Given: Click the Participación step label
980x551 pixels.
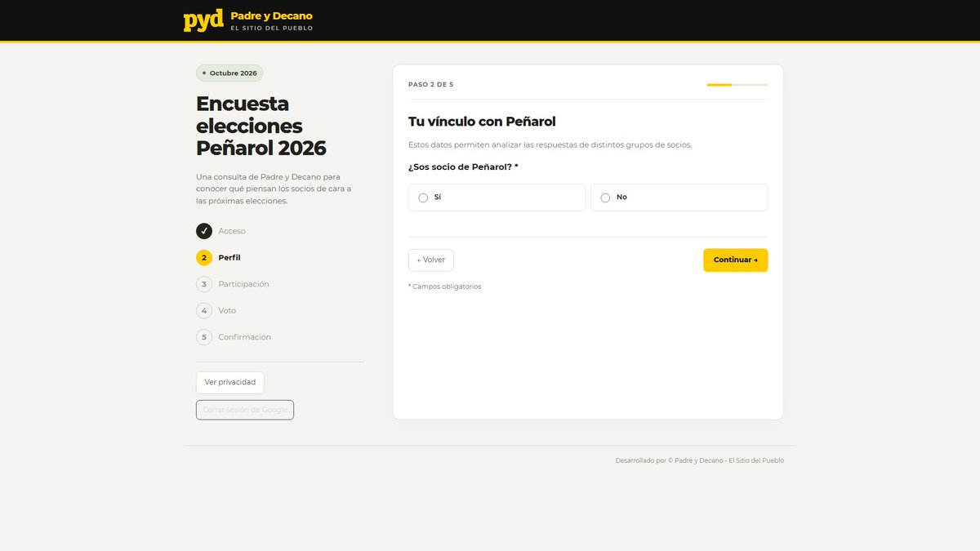Looking at the screenshot, I should click(x=243, y=284).
